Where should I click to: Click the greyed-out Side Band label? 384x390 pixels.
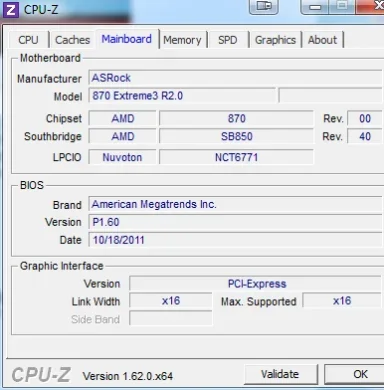pyautogui.click(x=95, y=319)
